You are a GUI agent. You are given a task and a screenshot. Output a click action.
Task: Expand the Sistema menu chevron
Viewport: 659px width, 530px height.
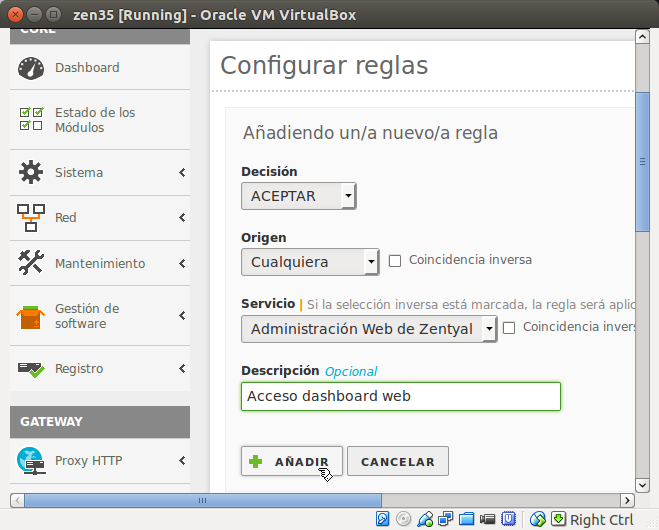coord(182,172)
